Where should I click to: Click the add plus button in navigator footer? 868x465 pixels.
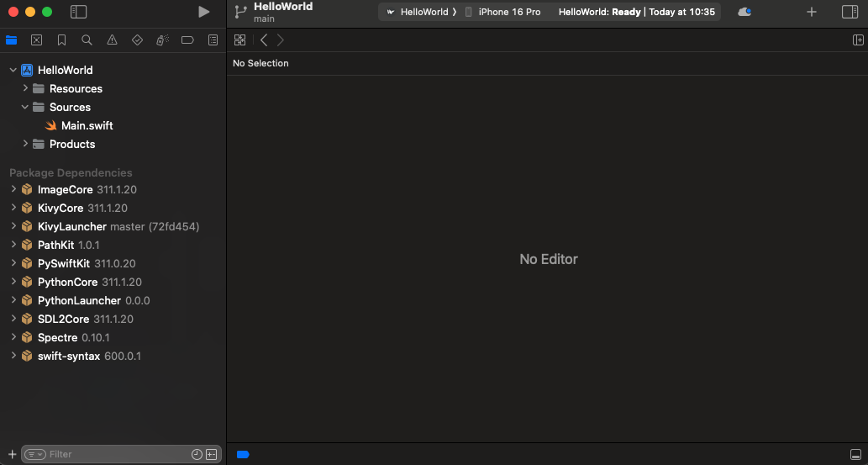click(x=12, y=454)
